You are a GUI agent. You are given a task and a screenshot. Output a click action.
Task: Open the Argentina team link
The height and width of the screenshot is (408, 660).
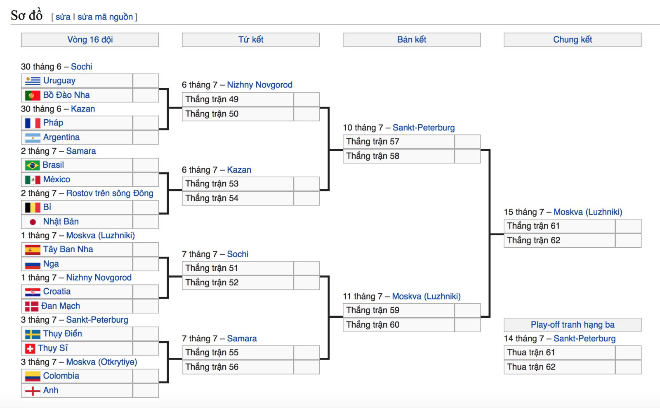click(x=61, y=137)
